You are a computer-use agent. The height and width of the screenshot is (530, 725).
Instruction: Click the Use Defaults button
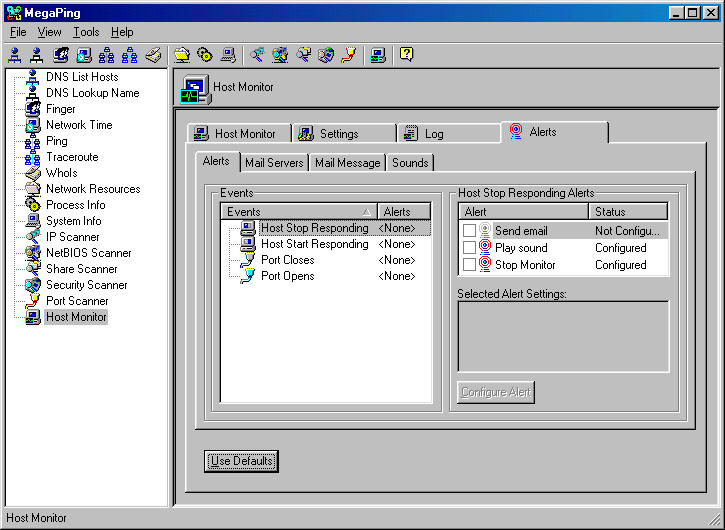[241, 461]
